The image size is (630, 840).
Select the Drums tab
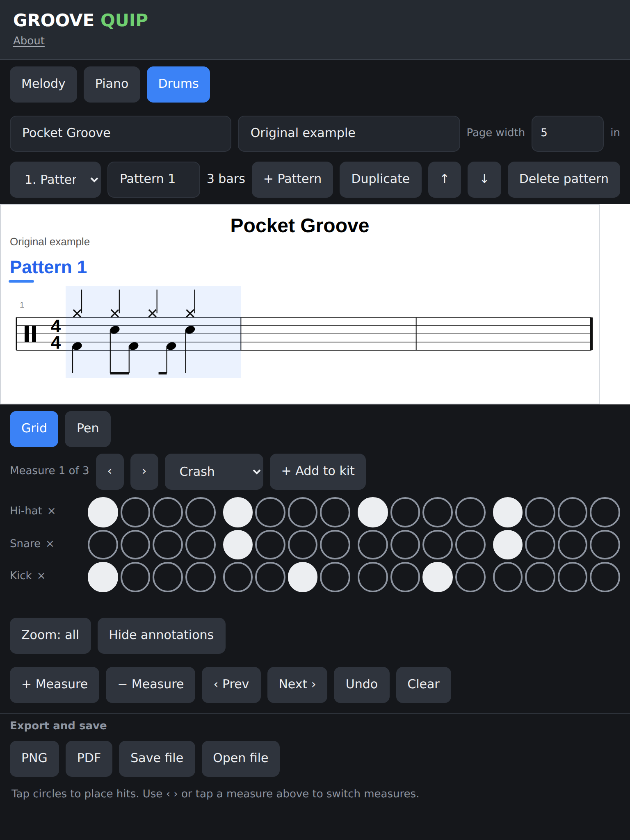[178, 84]
